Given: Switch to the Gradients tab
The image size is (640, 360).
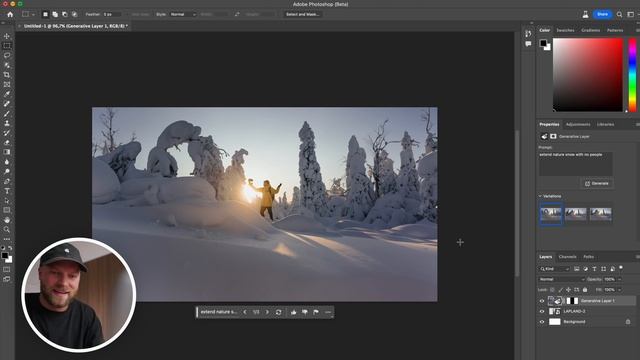Looking at the screenshot, I should (591, 30).
